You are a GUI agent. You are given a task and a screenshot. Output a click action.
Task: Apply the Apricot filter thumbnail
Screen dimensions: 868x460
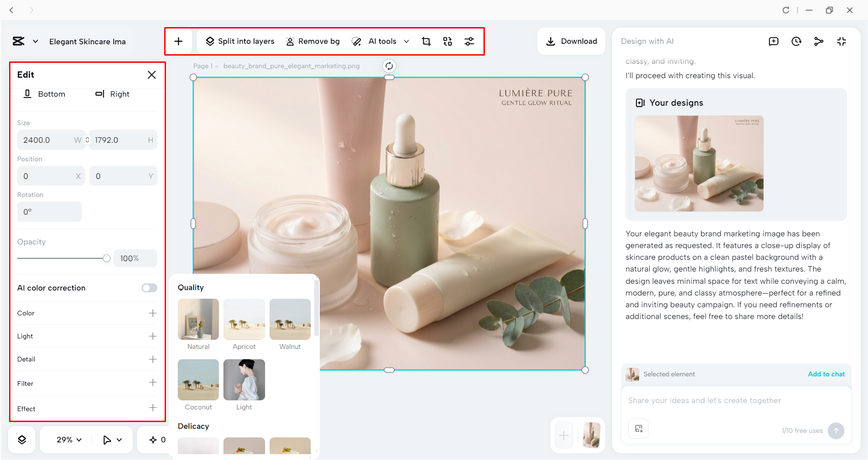[x=244, y=319]
